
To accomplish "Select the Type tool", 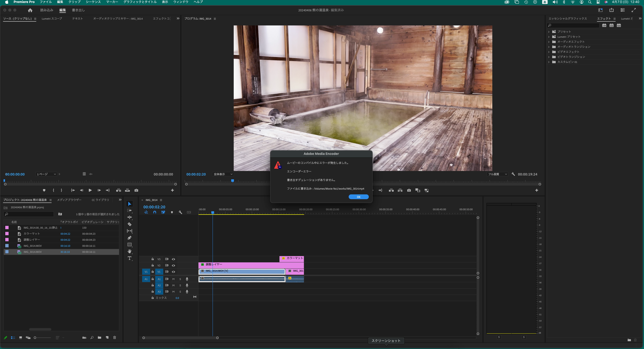I will point(130,258).
